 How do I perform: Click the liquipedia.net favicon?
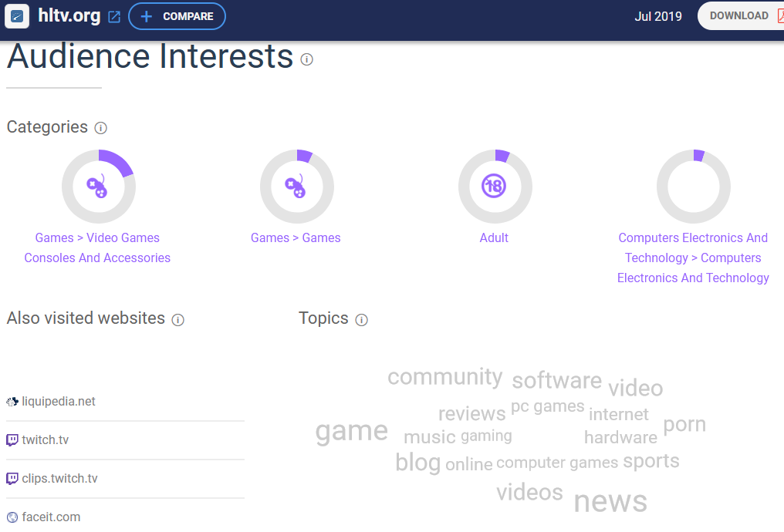[x=12, y=402]
